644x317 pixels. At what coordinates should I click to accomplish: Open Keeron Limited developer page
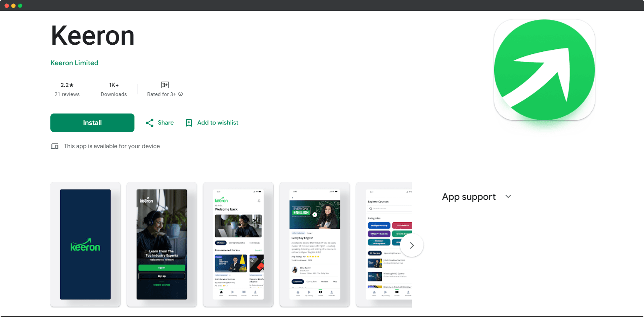pyautogui.click(x=74, y=63)
